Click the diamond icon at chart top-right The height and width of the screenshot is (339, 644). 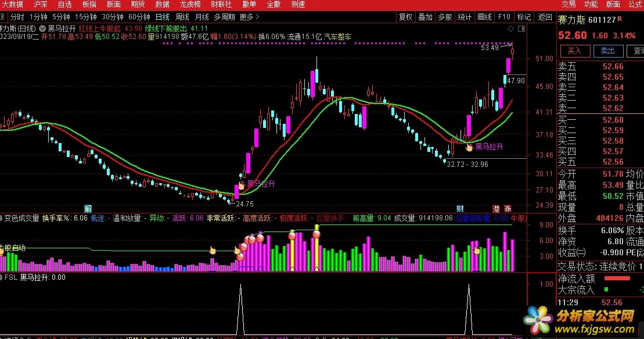tap(510, 29)
